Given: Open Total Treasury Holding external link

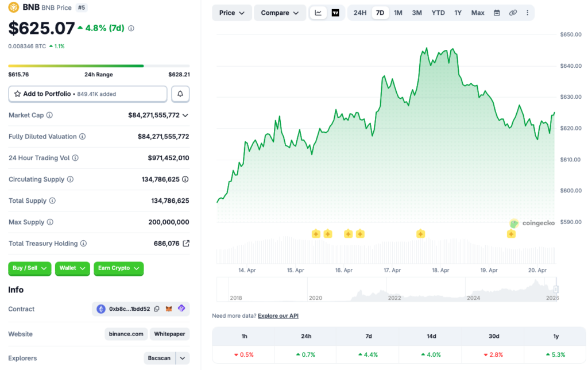Looking at the screenshot, I should pyautogui.click(x=186, y=244).
